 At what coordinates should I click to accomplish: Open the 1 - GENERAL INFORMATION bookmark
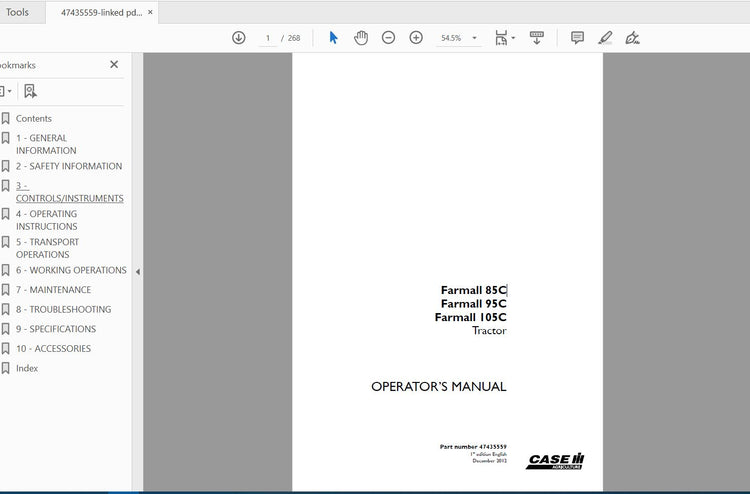46,144
